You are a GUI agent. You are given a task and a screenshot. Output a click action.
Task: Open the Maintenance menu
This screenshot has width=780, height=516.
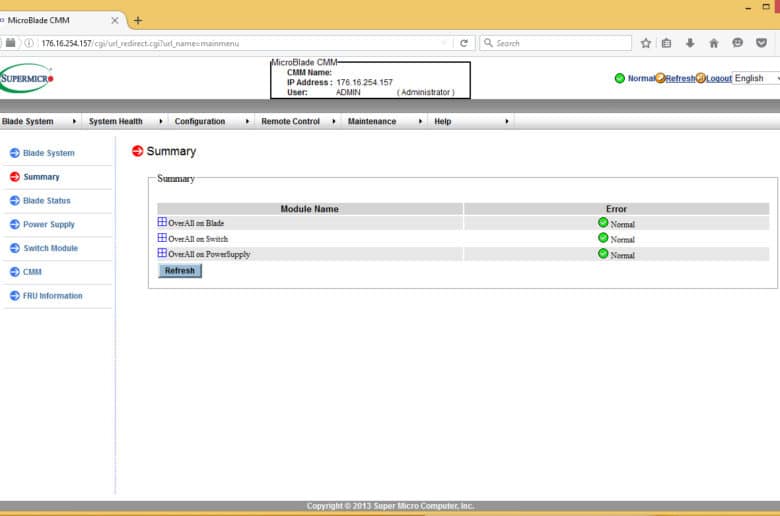click(385, 121)
